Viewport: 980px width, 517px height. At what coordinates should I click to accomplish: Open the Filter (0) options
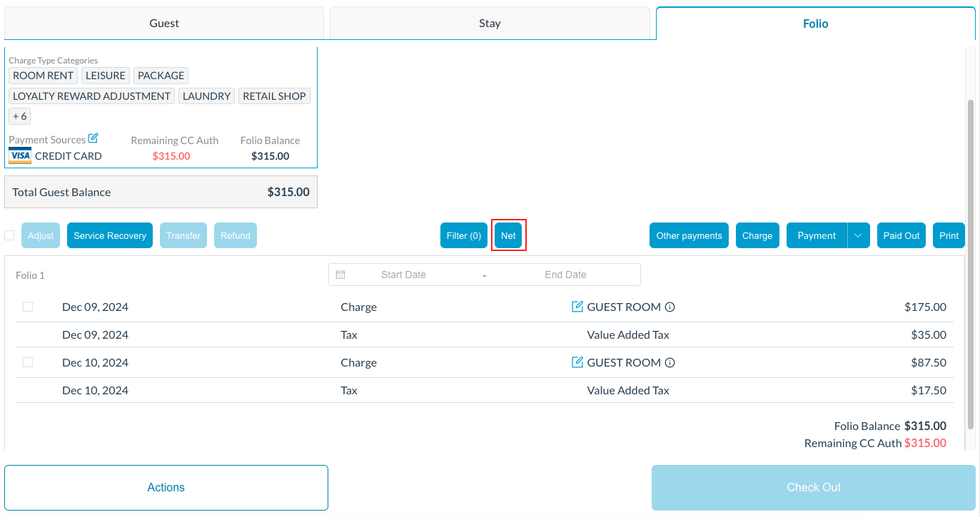tap(464, 235)
